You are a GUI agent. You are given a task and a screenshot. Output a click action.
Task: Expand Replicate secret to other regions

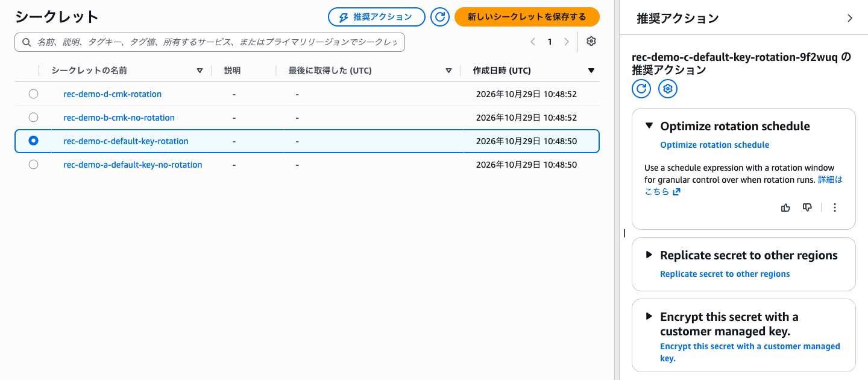click(x=649, y=255)
